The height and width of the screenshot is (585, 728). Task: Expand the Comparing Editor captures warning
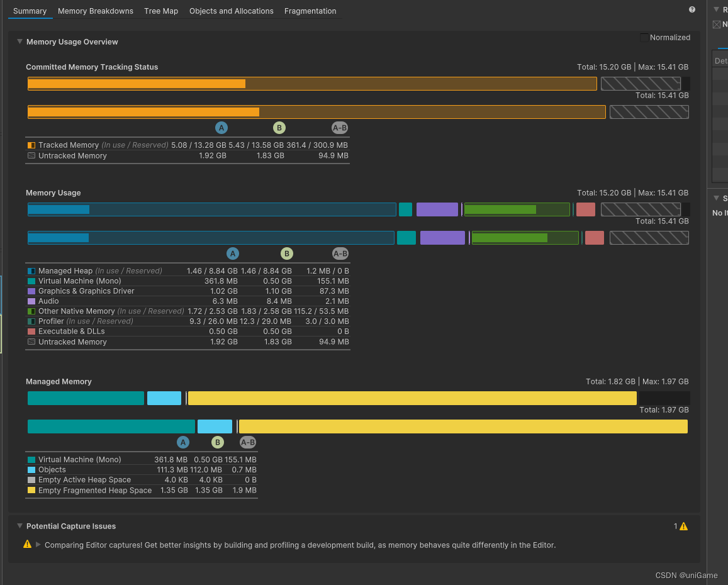tap(38, 545)
